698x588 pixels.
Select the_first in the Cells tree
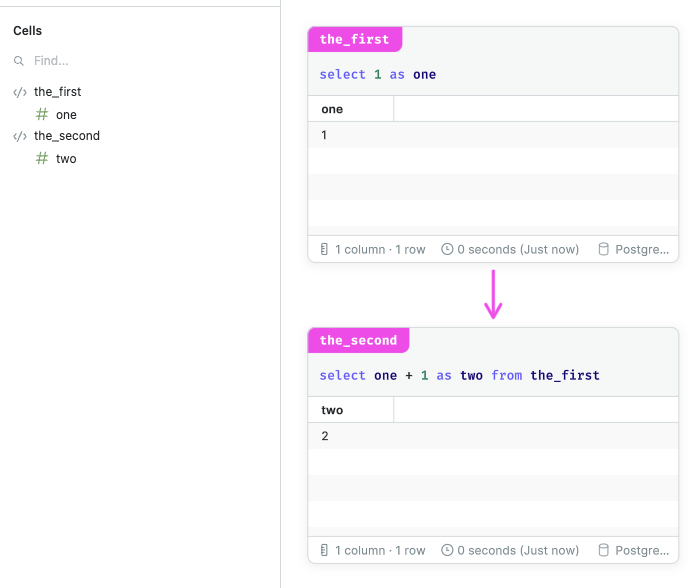[57, 92]
